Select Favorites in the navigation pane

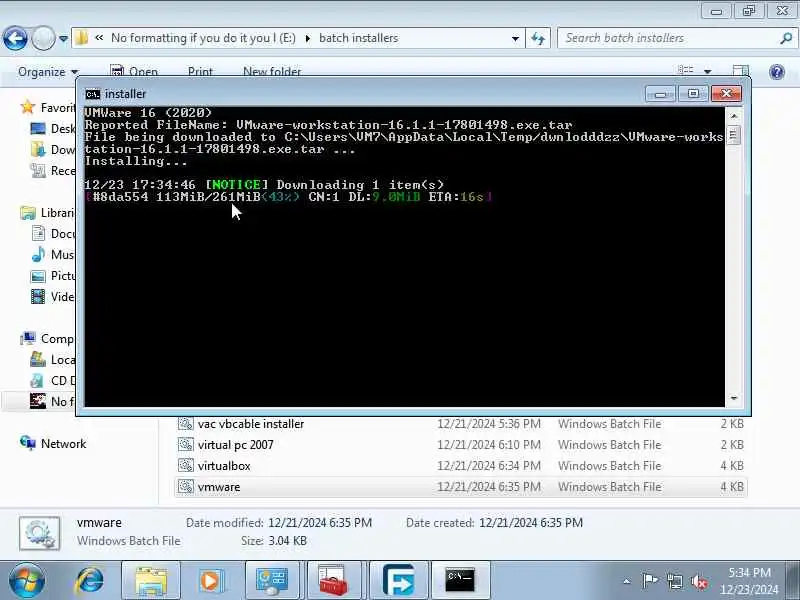click(49, 108)
